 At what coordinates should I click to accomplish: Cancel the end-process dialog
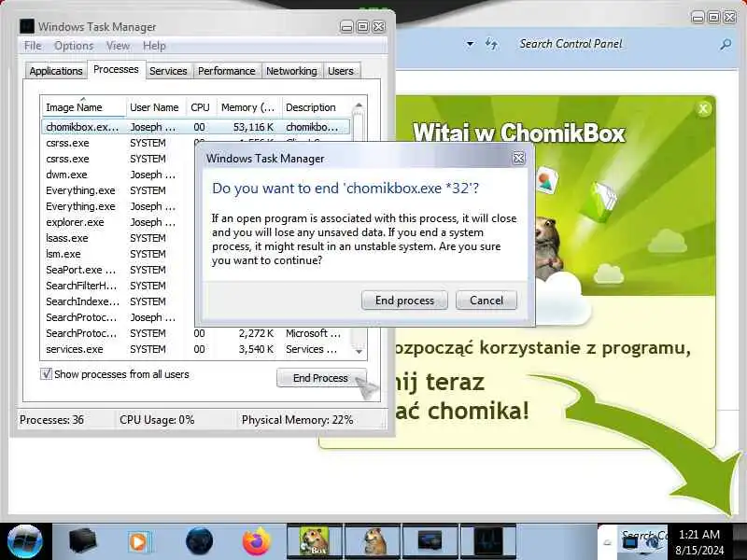point(486,301)
